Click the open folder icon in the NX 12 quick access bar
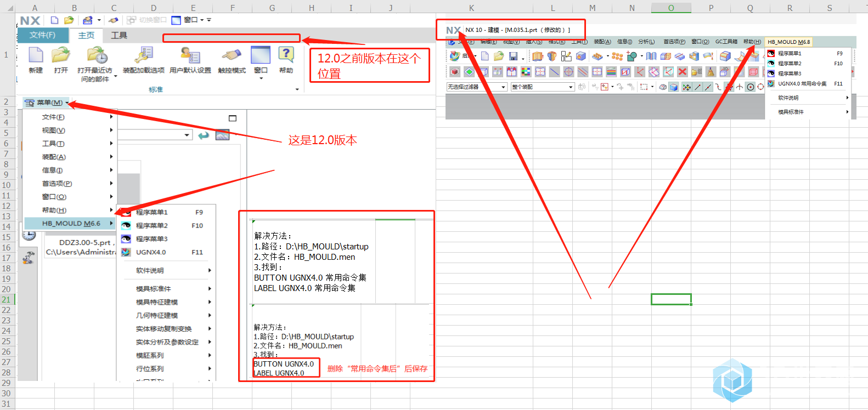Image resolution: width=868 pixels, height=410 pixels. click(69, 20)
